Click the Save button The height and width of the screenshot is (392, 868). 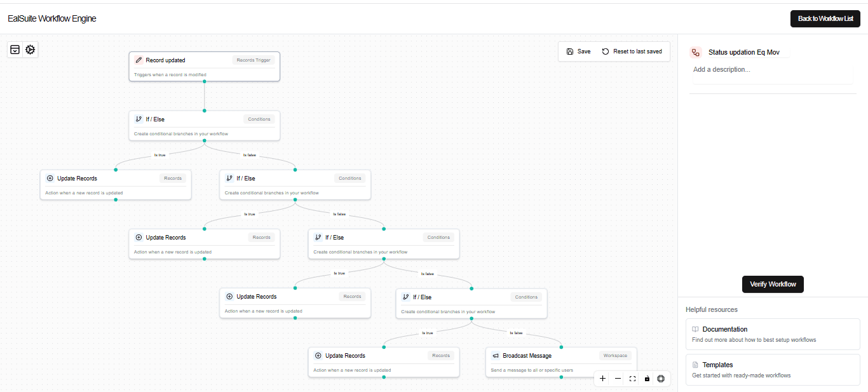[x=578, y=51]
